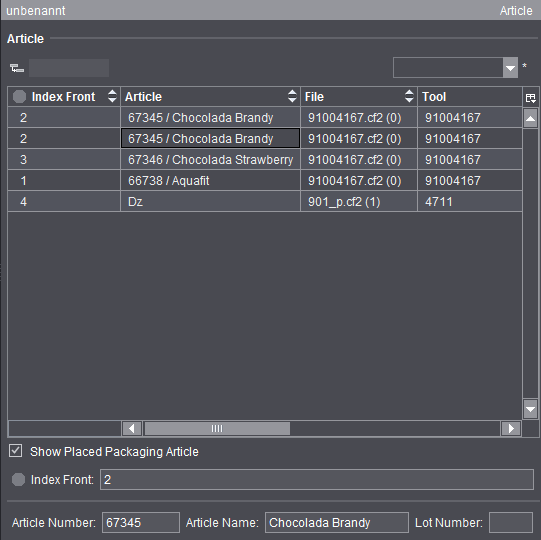Select the 66738 / Aquafit row
This screenshot has height=540, width=541.
click(265, 181)
